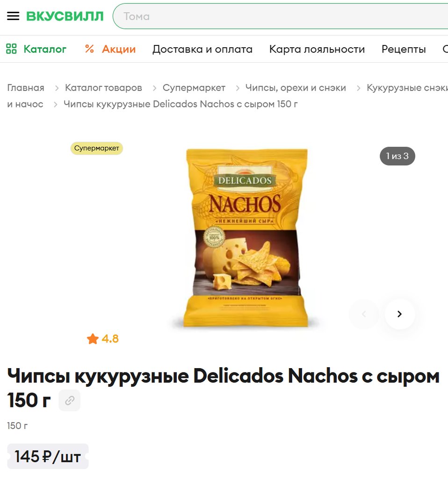The width and height of the screenshot is (448, 479).
Task: Copy product link via chain icon
Action: 70,400
